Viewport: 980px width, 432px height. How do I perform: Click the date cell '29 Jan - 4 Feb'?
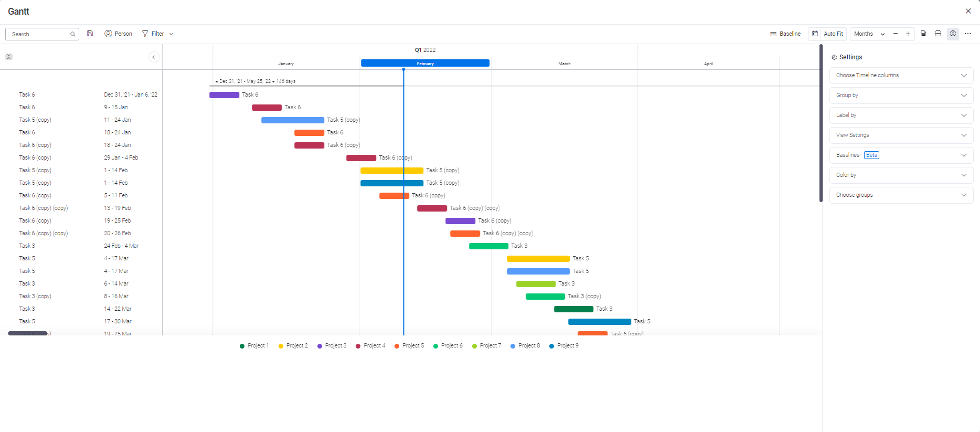121,158
